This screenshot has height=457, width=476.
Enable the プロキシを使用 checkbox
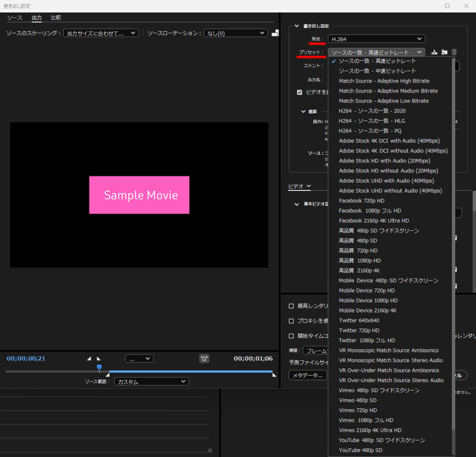pyautogui.click(x=291, y=321)
